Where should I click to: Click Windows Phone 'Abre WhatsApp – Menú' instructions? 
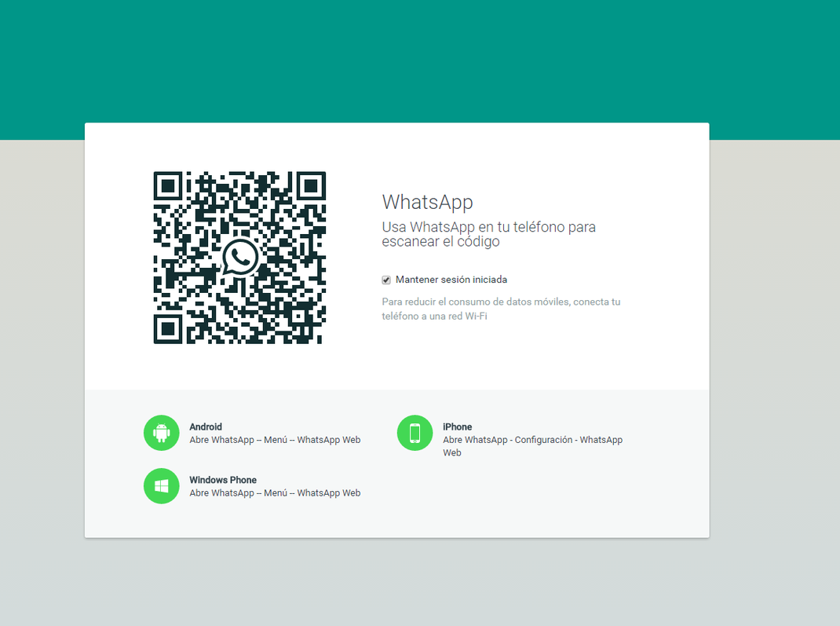point(275,492)
